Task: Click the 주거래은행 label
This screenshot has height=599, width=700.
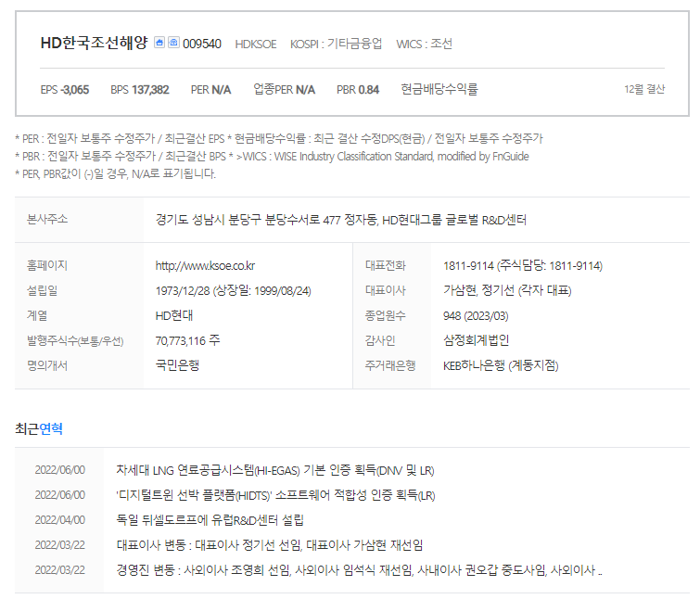Action: click(x=390, y=365)
